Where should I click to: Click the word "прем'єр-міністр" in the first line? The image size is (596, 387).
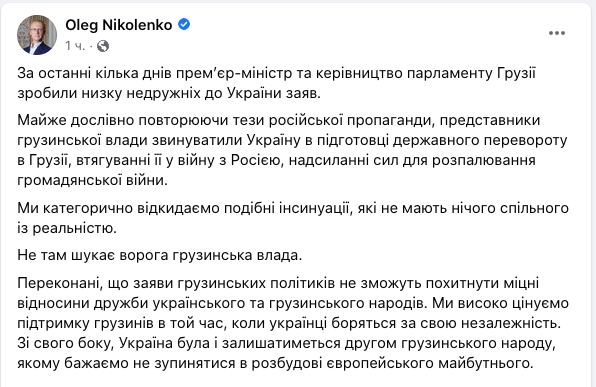234,73
